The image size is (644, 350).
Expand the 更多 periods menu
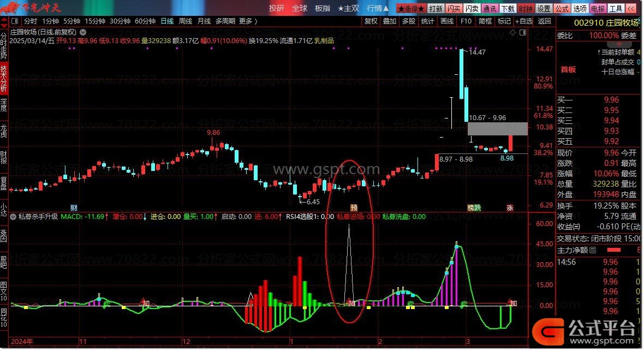(x=248, y=21)
